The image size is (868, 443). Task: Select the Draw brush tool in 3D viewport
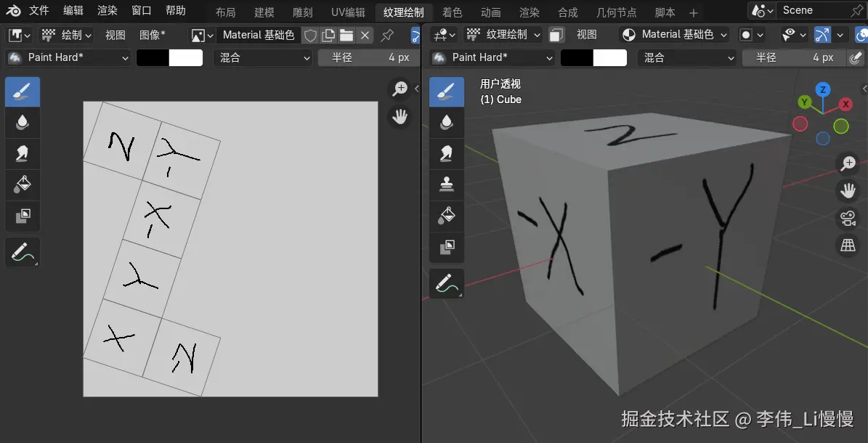[x=447, y=92]
